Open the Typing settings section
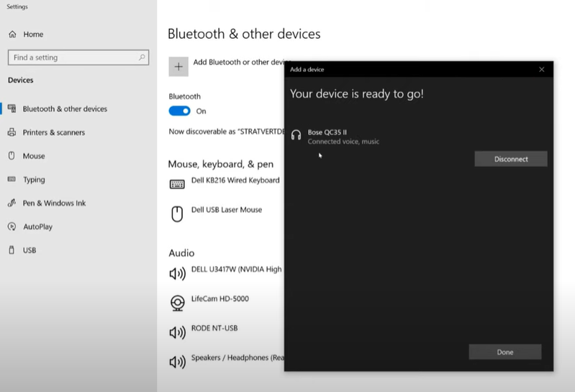This screenshot has height=392, width=575. click(33, 180)
